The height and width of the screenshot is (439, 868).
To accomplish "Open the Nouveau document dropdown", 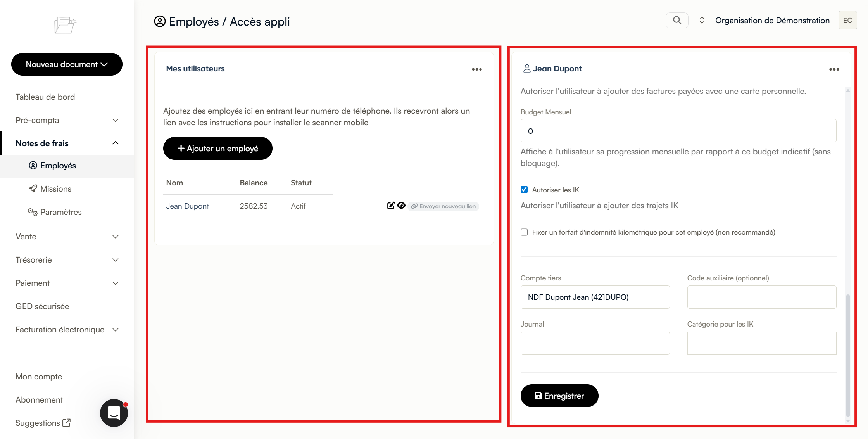I will (x=67, y=64).
